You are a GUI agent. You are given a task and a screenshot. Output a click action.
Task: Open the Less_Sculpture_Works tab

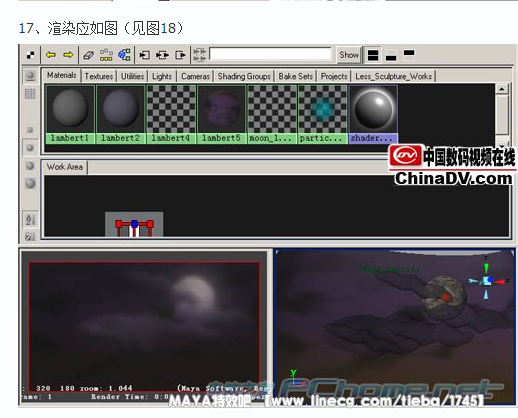(394, 76)
